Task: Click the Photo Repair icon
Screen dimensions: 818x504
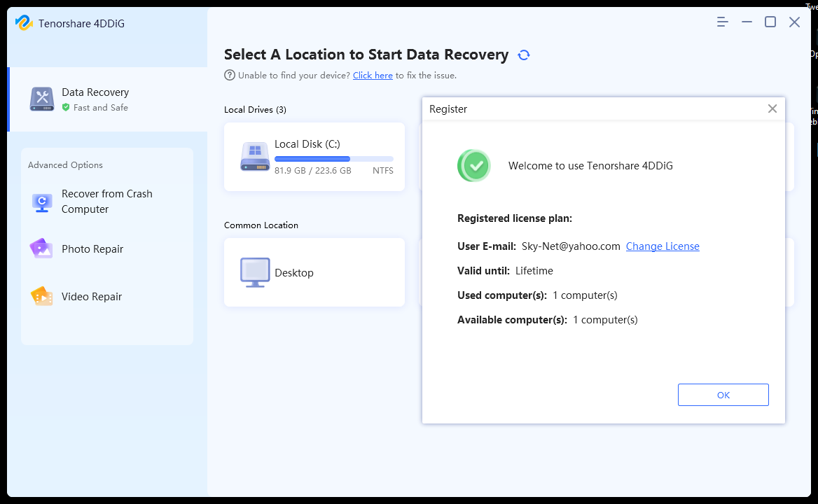Action: (42, 248)
